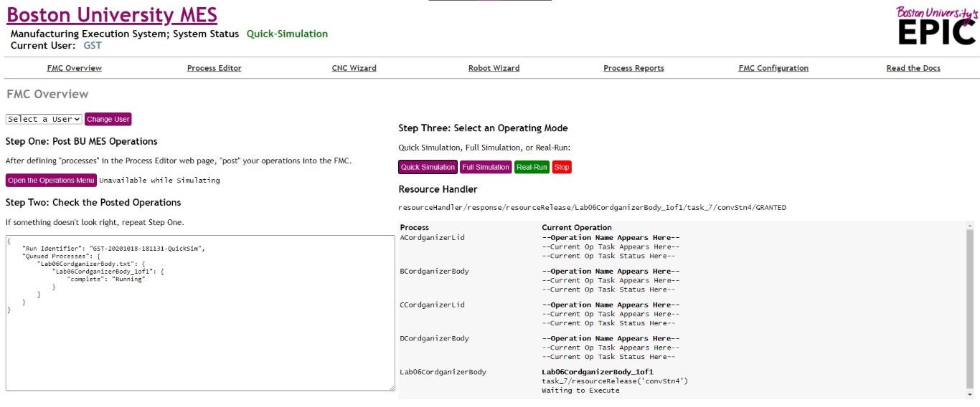Expand the Select a User dropdown
The image size is (980, 407).
coord(44,119)
